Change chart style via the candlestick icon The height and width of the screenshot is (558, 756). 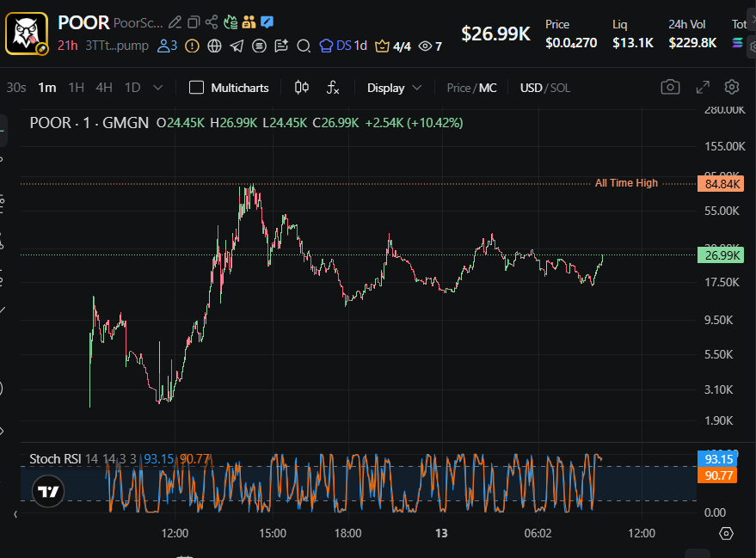299,87
